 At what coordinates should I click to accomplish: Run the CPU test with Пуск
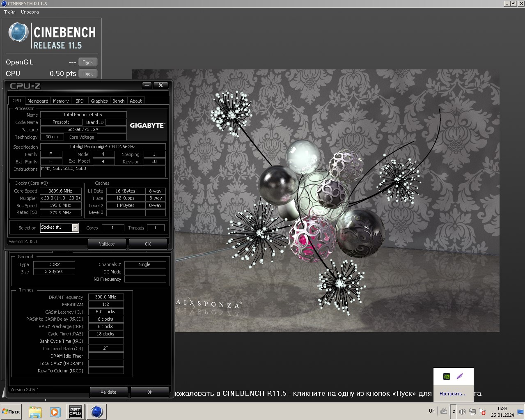(x=88, y=74)
